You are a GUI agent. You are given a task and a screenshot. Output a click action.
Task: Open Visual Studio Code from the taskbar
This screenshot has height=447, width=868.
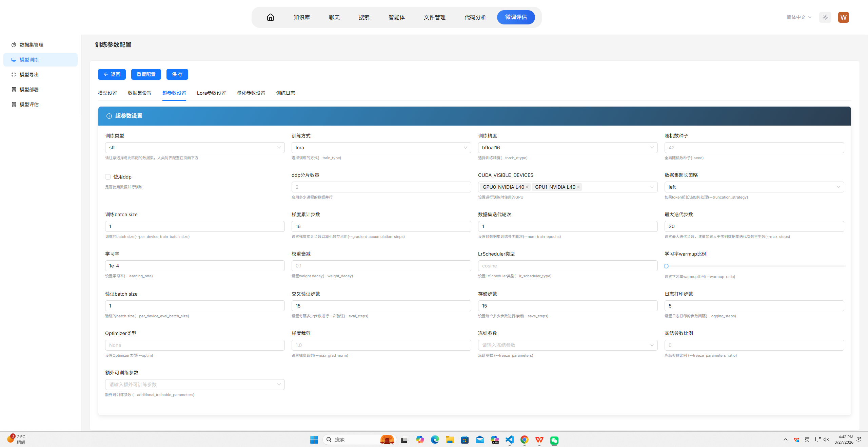tap(509, 440)
